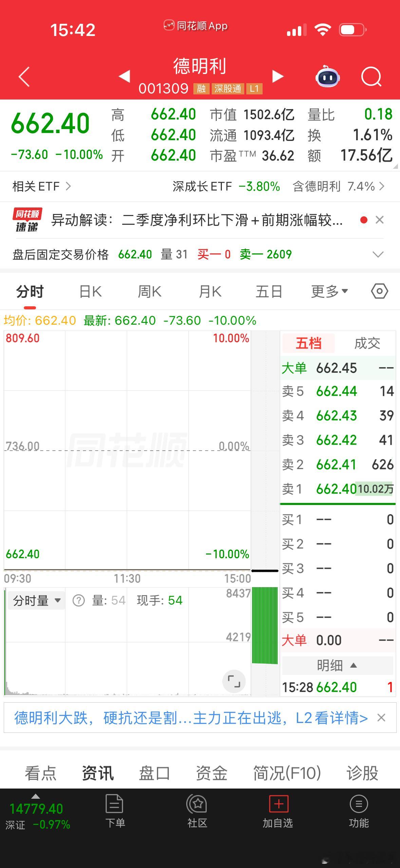Switch to 日K chart tab
Image resolution: width=400 pixels, height=868 pixels.
90,291
